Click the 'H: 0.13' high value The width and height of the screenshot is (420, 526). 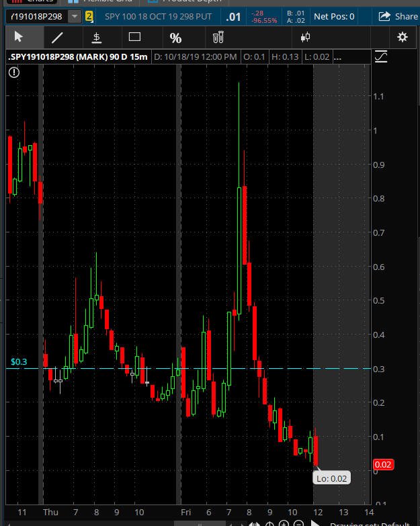tap(285, 57)
